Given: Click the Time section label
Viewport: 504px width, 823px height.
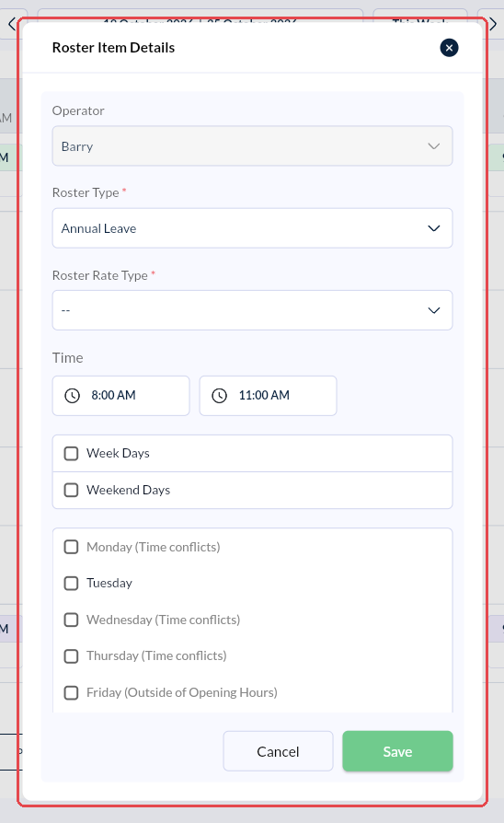Looking at the screenshot, I should [68, 358].
